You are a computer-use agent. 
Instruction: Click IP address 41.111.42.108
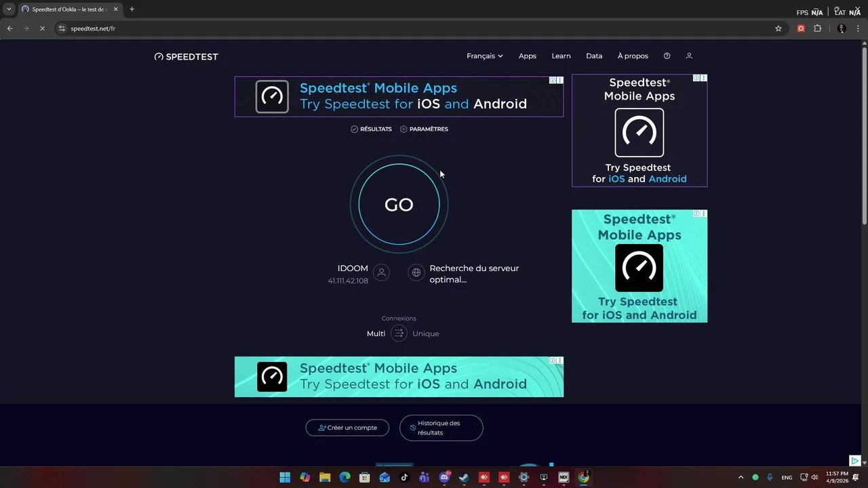coord(348,281)
